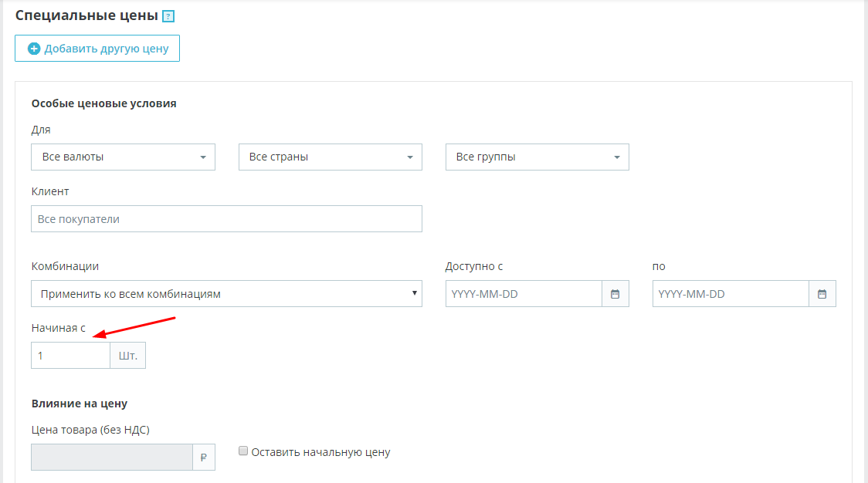This screenshot has height=483, width=868.
Task: Expand the Все страны dropdown
Action: [x=330, y=157]
